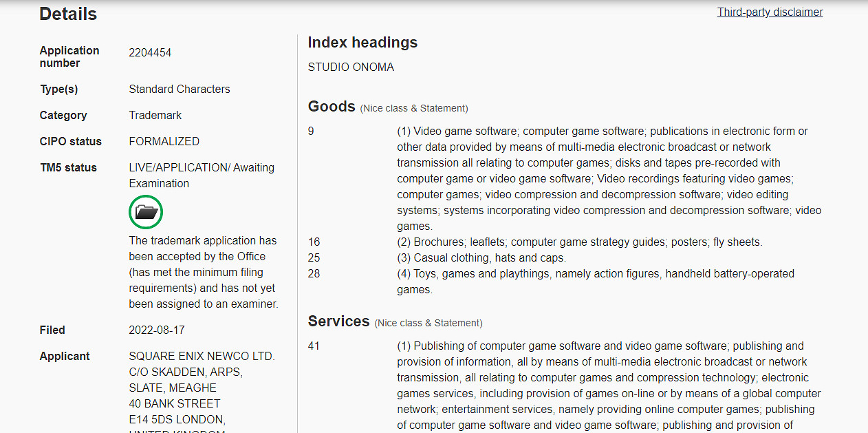The height and width of the screenshot is (433, 868).
Task: Click Nice class number 41 under Services
Action: click(x=314, y=346)
